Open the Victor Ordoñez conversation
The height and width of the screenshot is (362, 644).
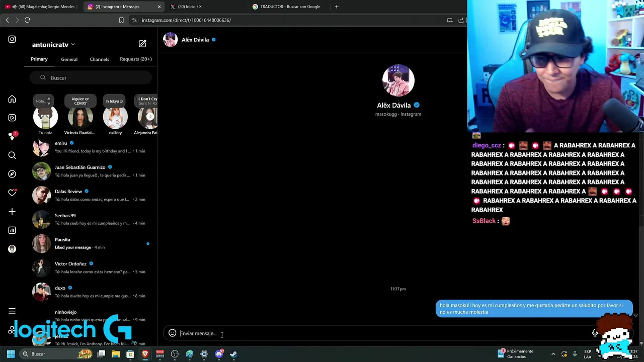(92, 268)
